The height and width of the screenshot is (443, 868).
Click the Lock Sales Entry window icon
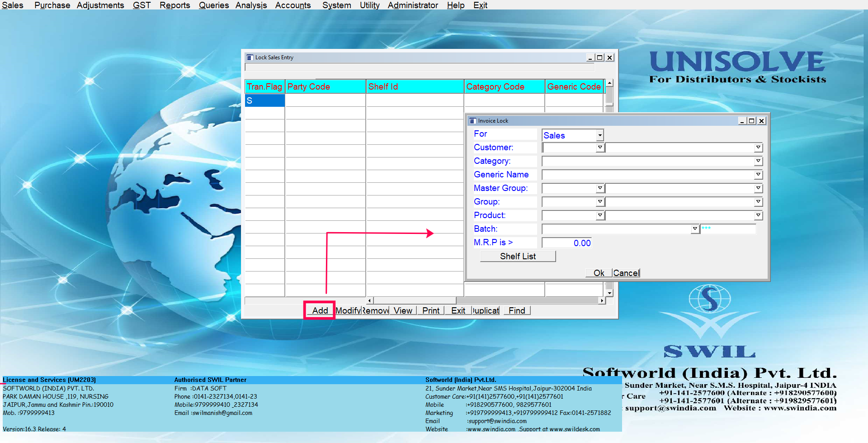point(250,57)
